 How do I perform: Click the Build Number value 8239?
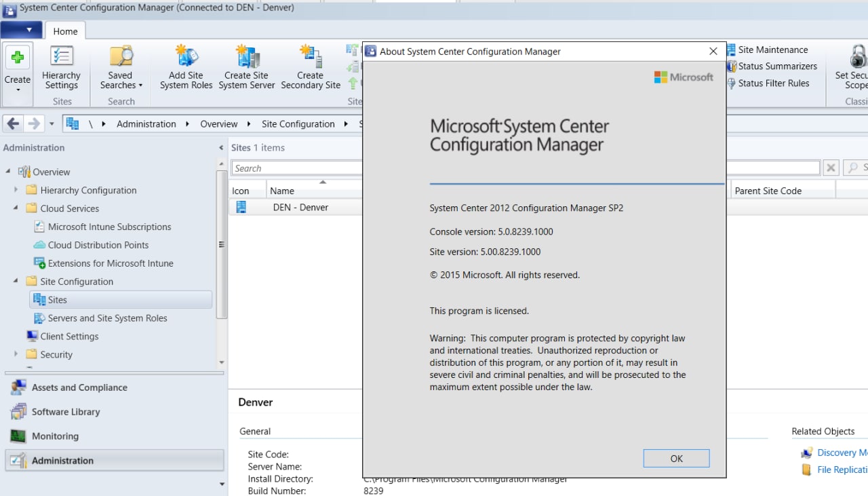[x=374, y=491]
